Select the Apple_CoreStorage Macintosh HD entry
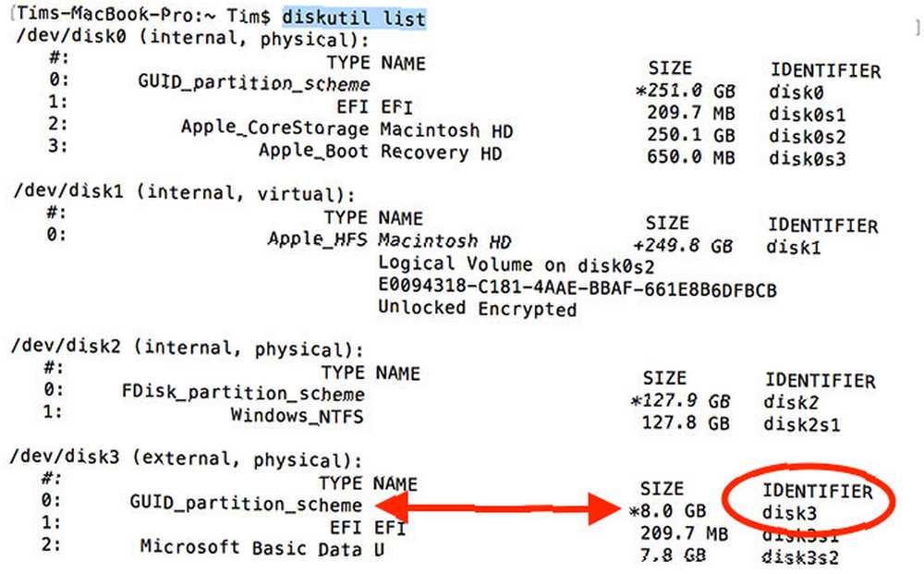The width and height of the screenshot is (924, 574). [346, 128]
